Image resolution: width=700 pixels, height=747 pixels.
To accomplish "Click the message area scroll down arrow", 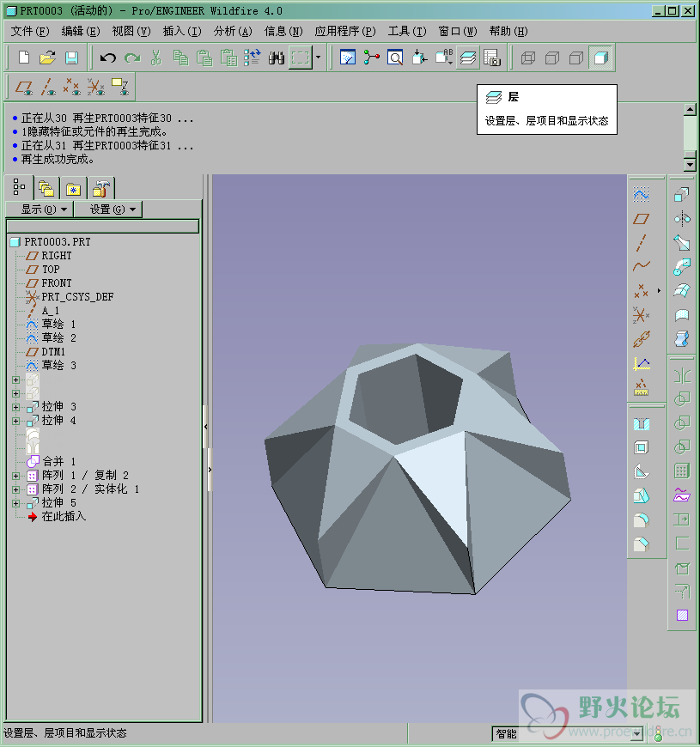I will tap(690, 165).
